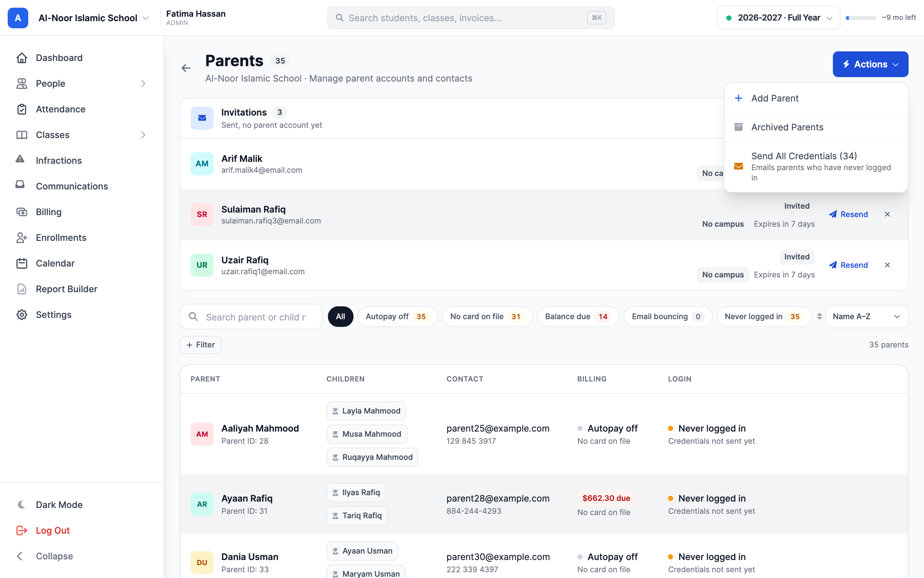Select the All filter pill

(x=340, y=317)
